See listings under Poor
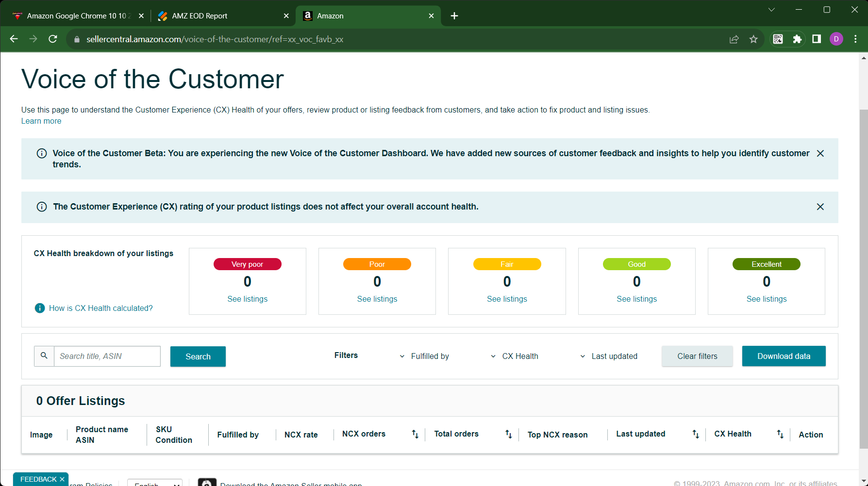 coord(377,299)
